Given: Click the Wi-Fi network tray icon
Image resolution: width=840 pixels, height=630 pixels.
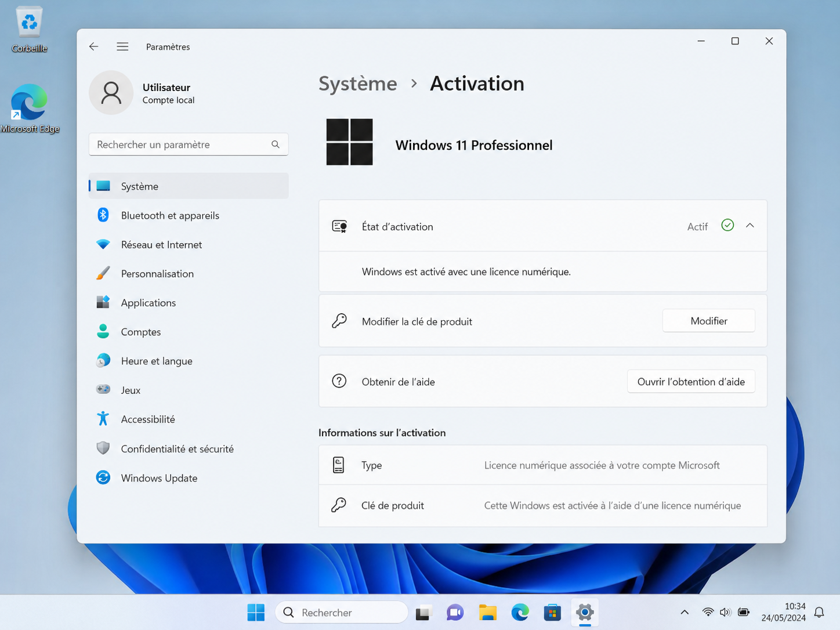Looking at the screenshot, I should click(x=708, y=612).
